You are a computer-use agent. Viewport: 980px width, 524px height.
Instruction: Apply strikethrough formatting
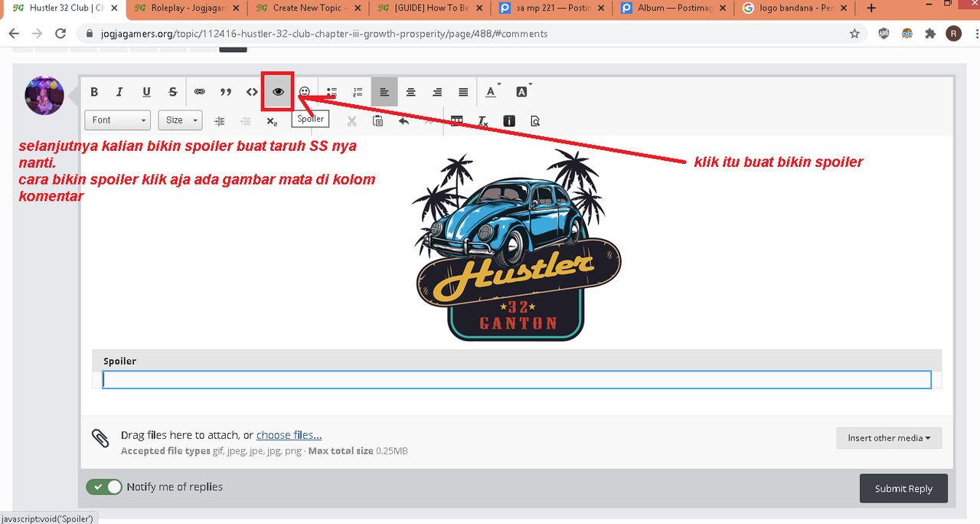[x=173, y=92]
